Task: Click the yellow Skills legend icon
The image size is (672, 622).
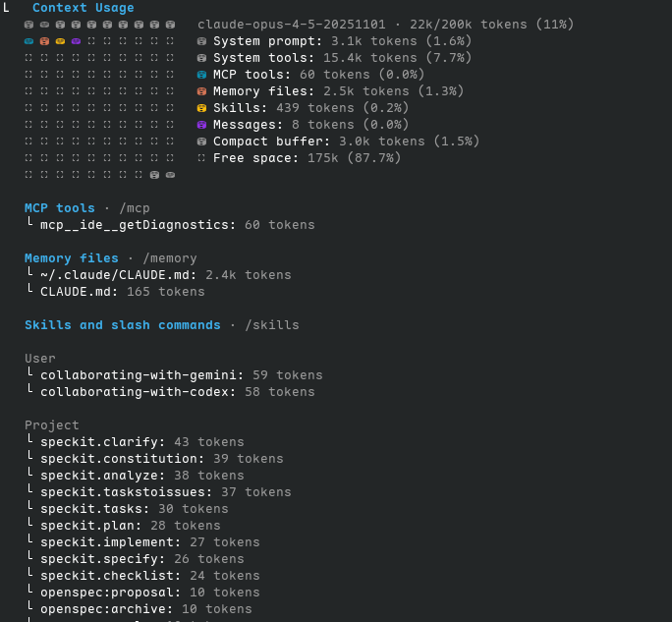Action: [x=201, y=108]
